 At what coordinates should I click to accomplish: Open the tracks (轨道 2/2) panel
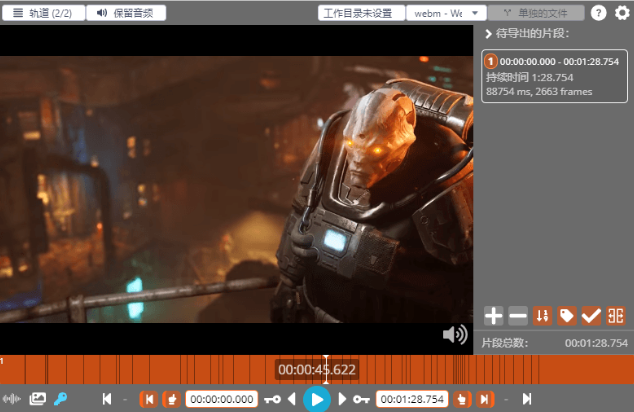pyautogui.click(x=43, y=13)
